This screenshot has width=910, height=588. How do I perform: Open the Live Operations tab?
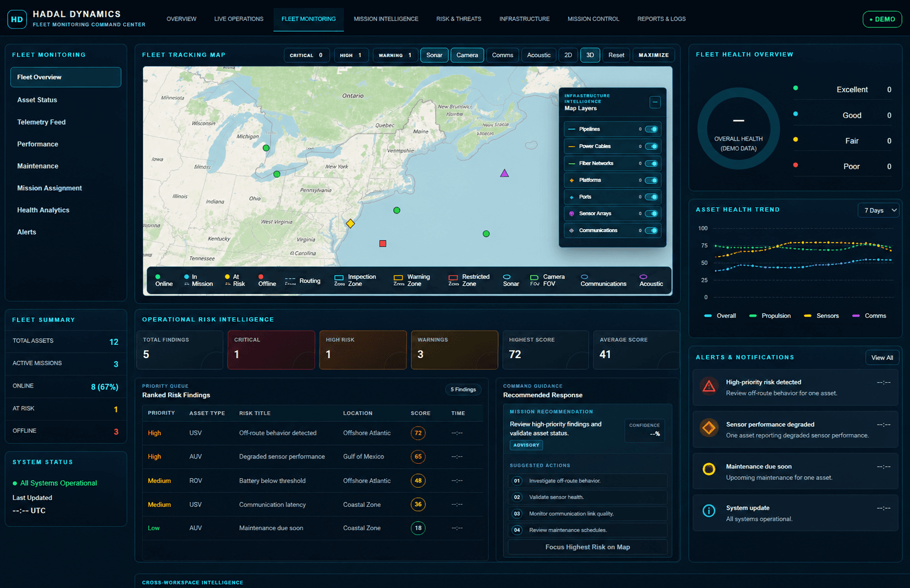pos(239,19)
